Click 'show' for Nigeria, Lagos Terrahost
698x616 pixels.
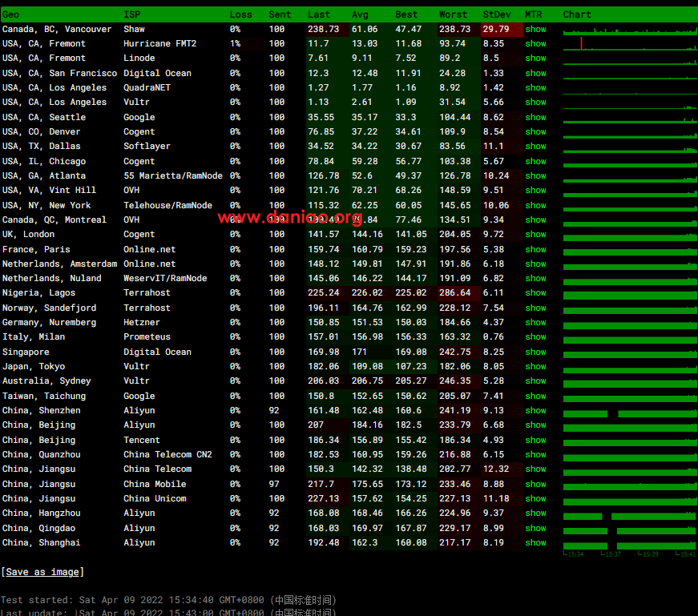[535, 293]
